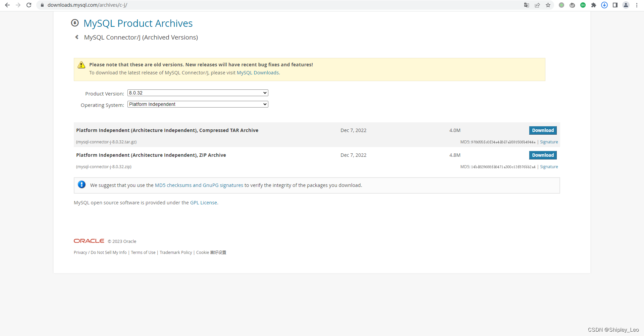
Task: Click the filename (mysql-connector-j-8.0.32.zip)
Action: (x=104, y=167)
